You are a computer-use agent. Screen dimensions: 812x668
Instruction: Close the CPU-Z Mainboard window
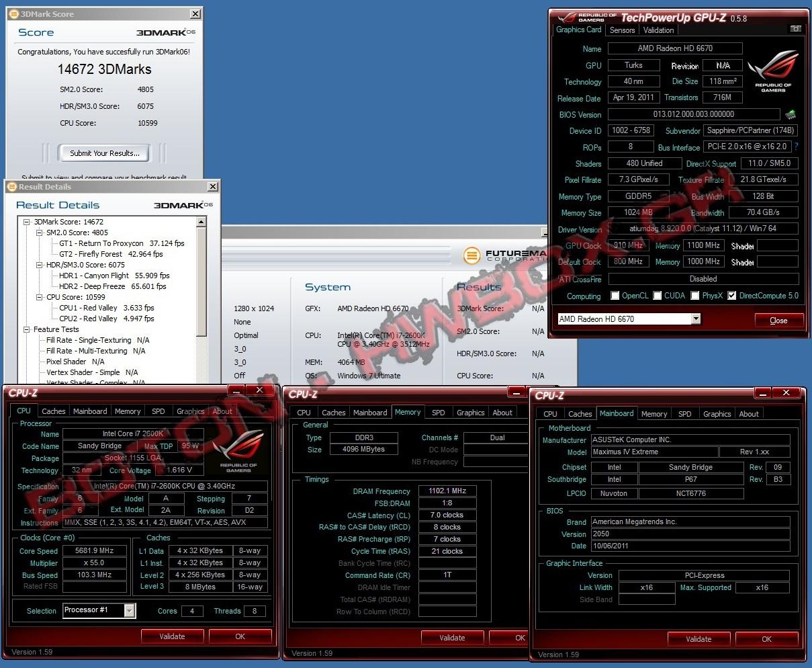click(785, 393)
